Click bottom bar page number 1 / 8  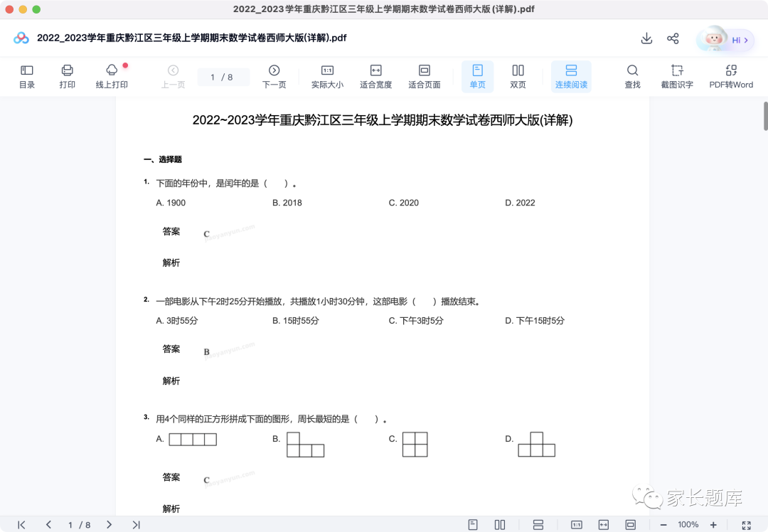[x=80, y=525]
